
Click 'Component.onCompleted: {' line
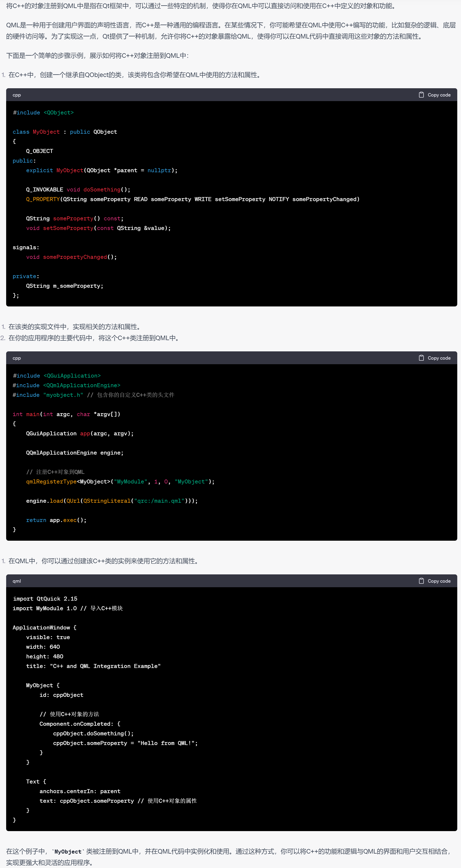coord(80,724)
